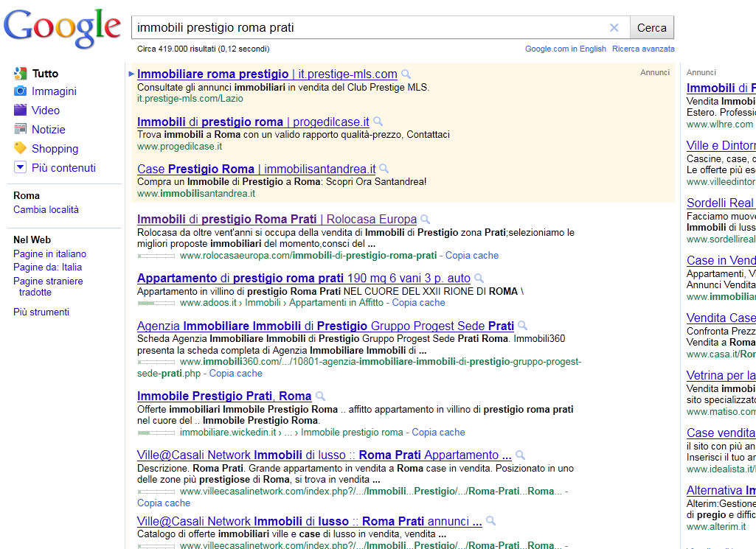Viewport: 756px width, 549px height.
Task: Open Copia cache under first villeecasalinetwork result
Action: [x=164, y=503]
